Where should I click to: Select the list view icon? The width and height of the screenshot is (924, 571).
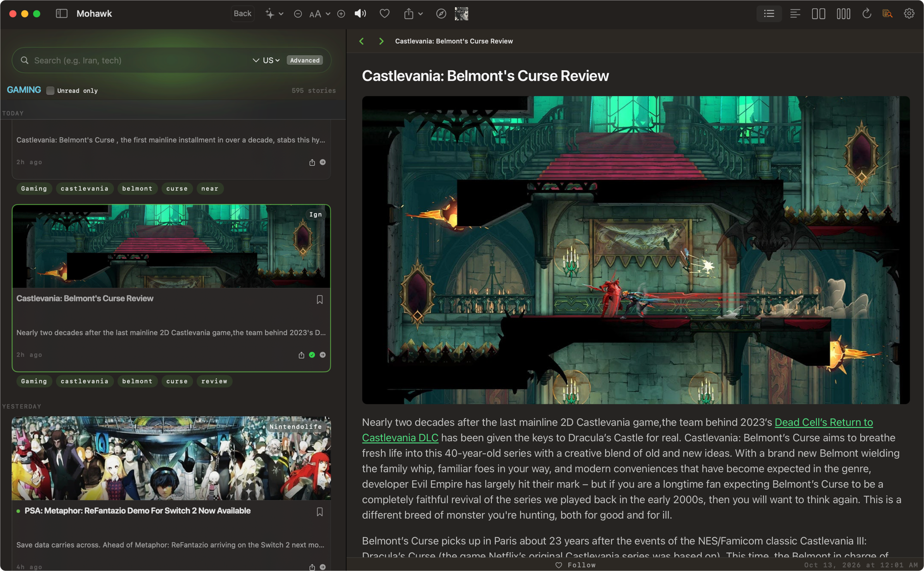[x=769, y=14]
